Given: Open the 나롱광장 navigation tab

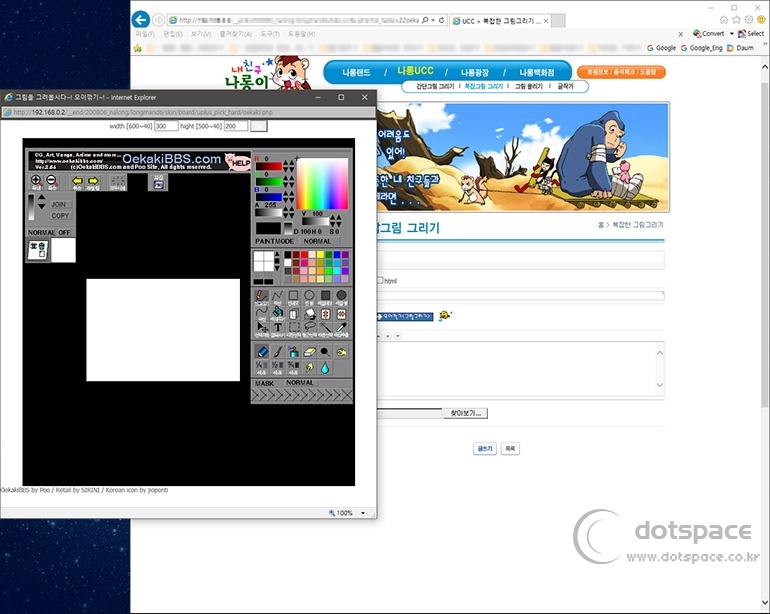Looking at the screenshot, I should pyautogui.click(x=474, y=72).
